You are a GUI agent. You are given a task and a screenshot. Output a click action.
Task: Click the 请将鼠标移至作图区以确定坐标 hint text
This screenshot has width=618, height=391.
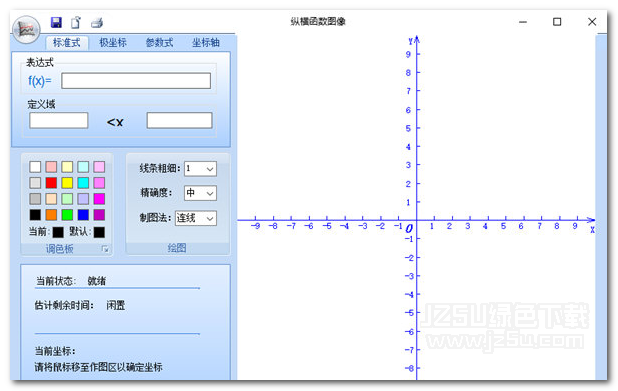(99, 367)
